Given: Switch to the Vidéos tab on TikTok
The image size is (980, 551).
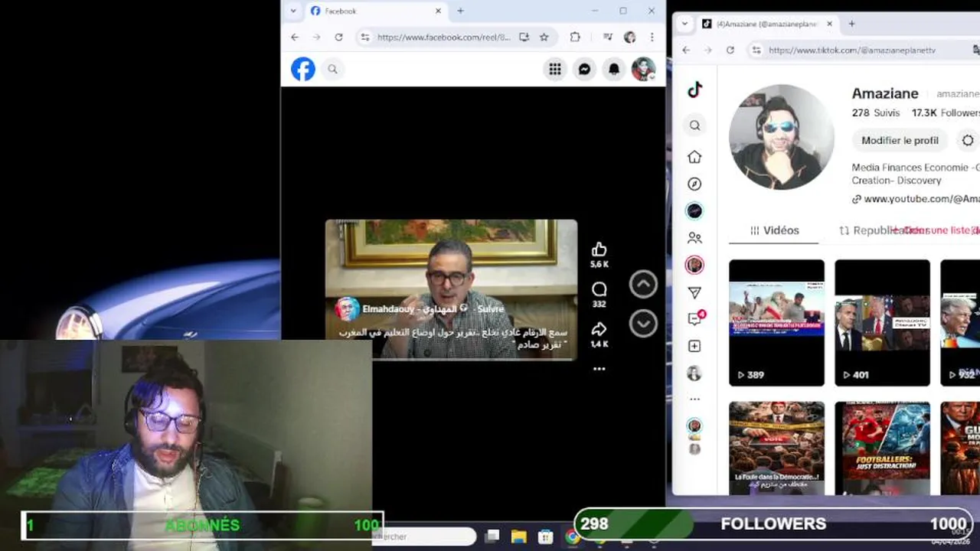Looking at the screenshot, I should point(774,230).
